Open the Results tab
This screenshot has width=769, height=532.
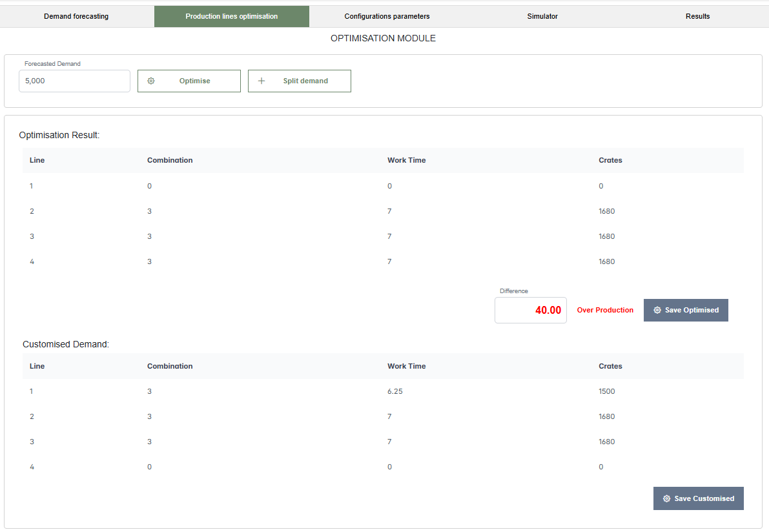697,17
